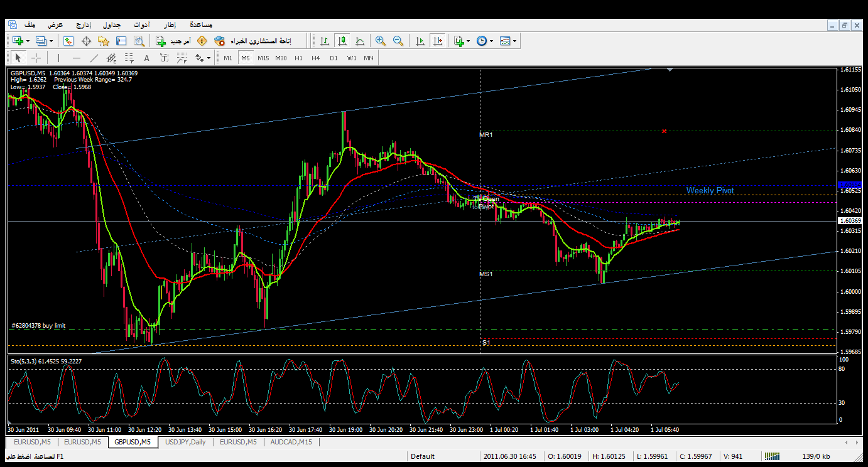The height and width of the screenshot is (467, 868).
Task: Switch chart to Candlesticks mode
Action: pos(342,41)
